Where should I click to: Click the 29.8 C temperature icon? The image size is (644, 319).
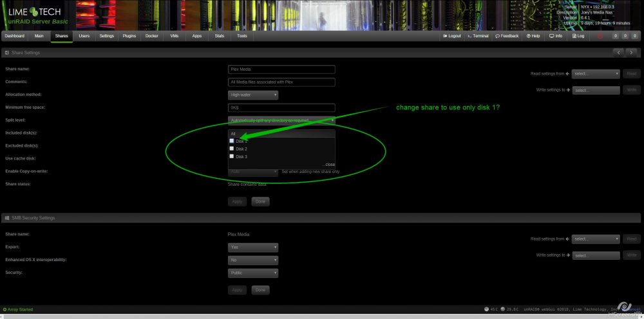click(x=503, y=309)
